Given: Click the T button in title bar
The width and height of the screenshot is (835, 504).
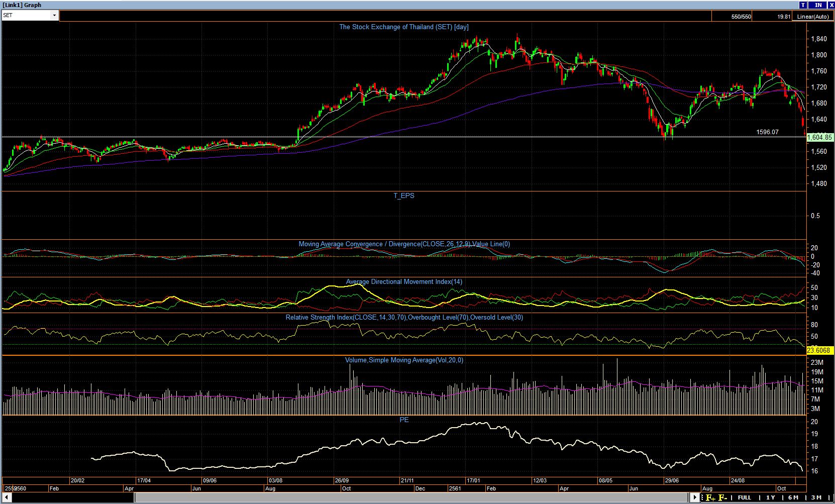Looking at the screenshot, I should [x=803, y=5].
